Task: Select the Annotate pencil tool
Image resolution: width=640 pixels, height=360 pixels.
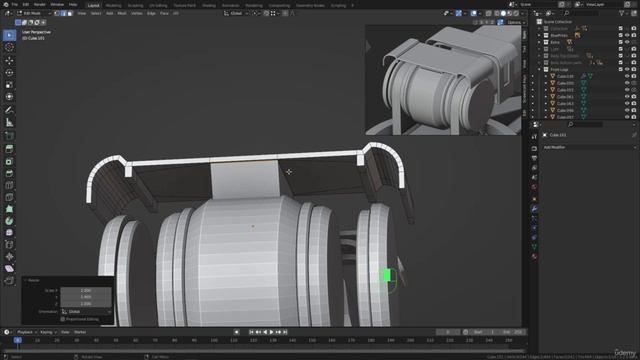Action: tap(9, 110)
